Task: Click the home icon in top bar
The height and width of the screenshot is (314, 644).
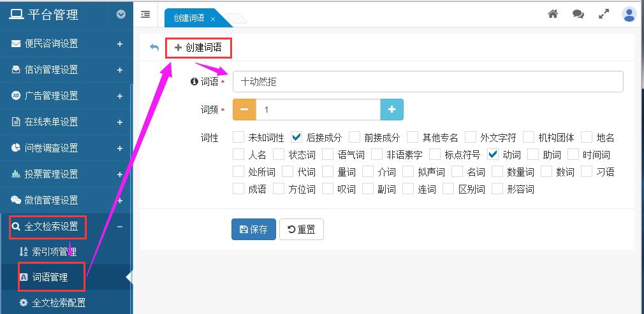Action: 553,14
